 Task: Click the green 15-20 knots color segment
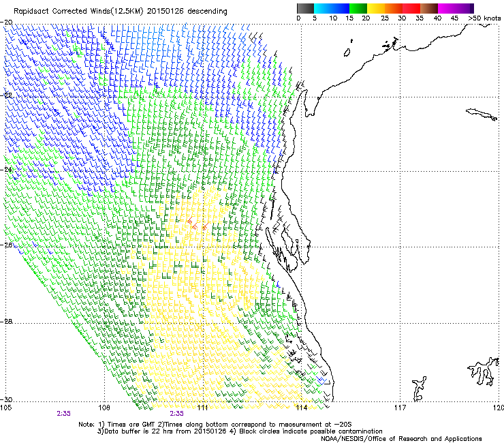coord(358,9)
